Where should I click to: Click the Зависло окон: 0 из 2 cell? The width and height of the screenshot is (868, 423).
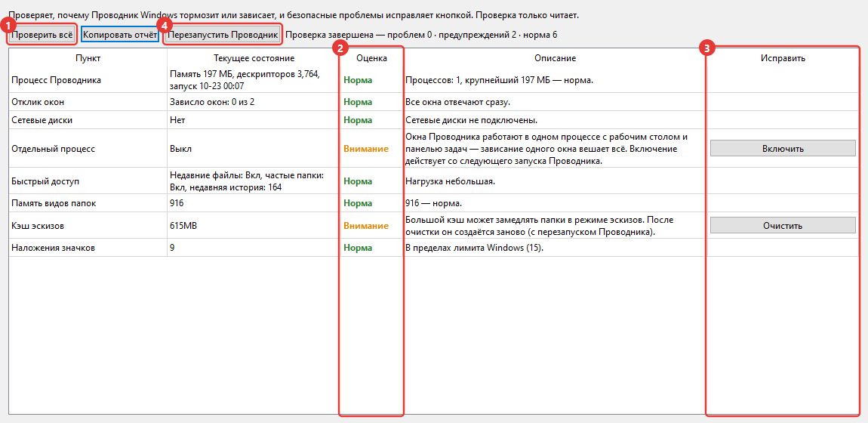click(254, 102)
